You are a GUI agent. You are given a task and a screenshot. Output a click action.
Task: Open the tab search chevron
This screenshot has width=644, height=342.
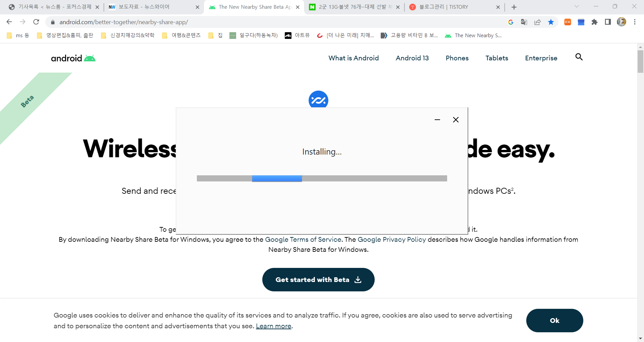click(x=577, y=6)
